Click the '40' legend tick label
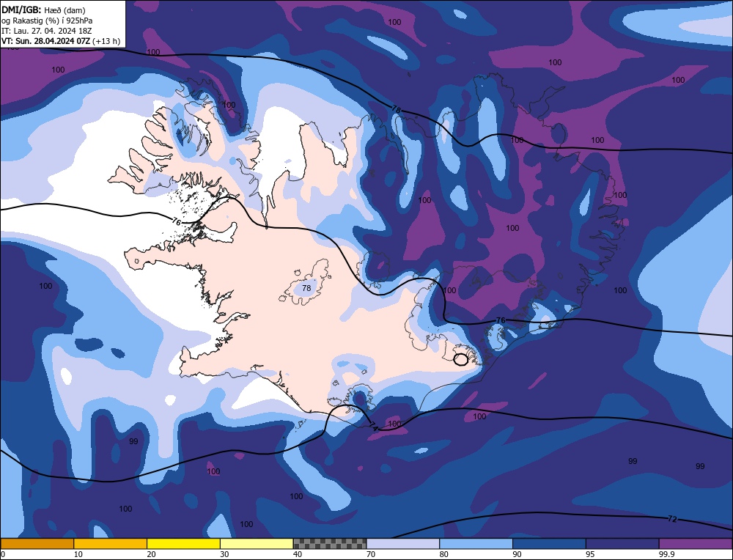The height and width of the screenshot is (560, 733). tap(298, 554)
